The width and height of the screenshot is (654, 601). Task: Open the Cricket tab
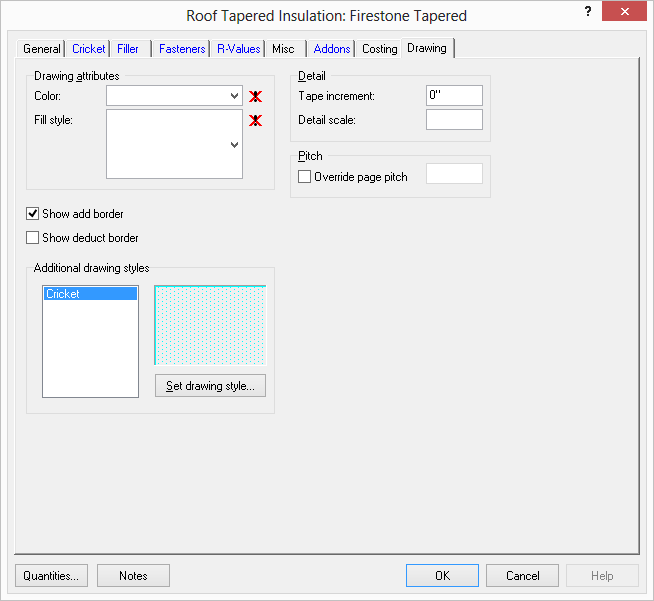point(88,49)
